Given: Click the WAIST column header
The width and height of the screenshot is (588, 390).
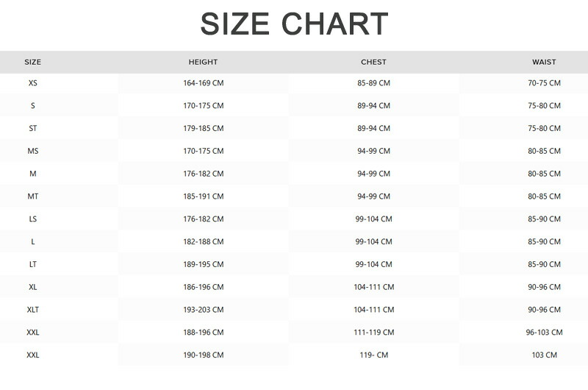Looking at the screenshot, I should click(544, 63).
